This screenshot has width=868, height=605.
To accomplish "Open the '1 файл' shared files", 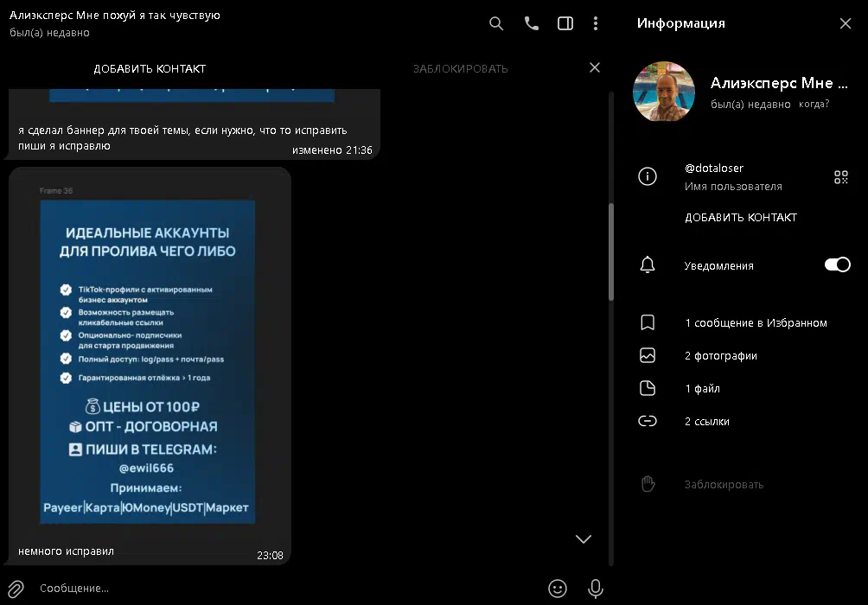I will click(x=703, y=389).
